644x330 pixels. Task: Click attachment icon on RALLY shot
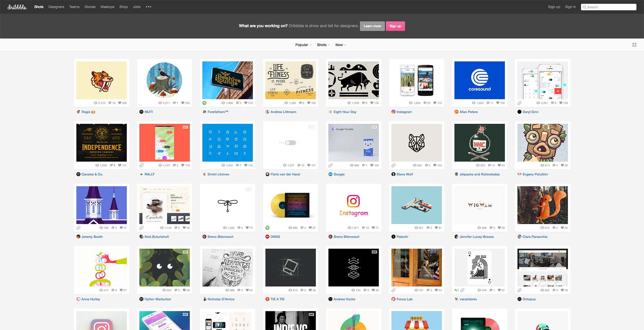[x=141, y=165]
